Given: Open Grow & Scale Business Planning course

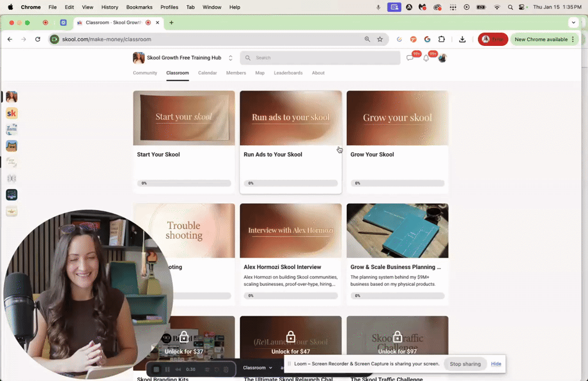Looking at the screenshot, I should click(x=397, y=254).
